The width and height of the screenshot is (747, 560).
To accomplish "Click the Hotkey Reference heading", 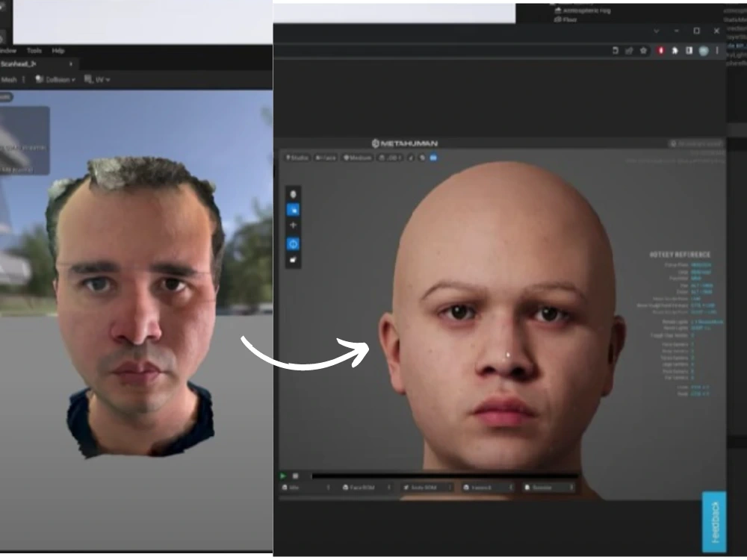I will [680, 255].
